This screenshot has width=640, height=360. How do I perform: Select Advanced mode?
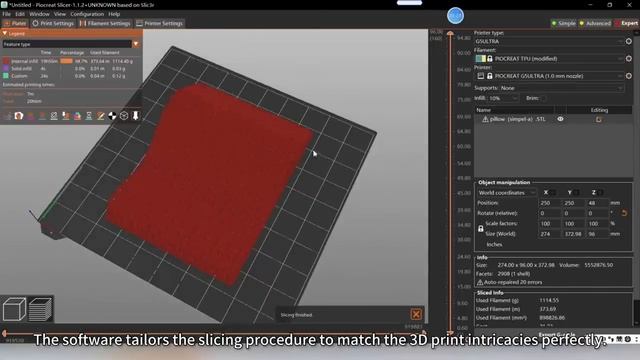(595, 23)
